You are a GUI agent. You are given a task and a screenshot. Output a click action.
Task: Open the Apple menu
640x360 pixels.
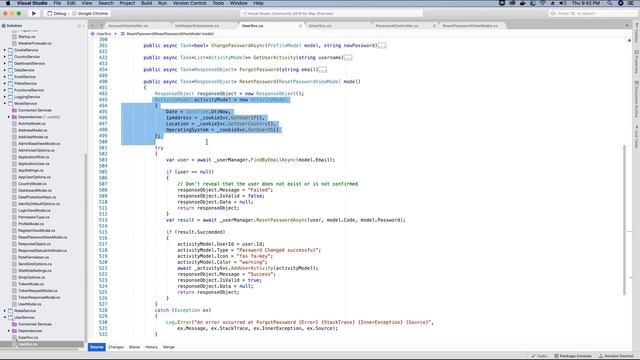click(x=8, y=3)
